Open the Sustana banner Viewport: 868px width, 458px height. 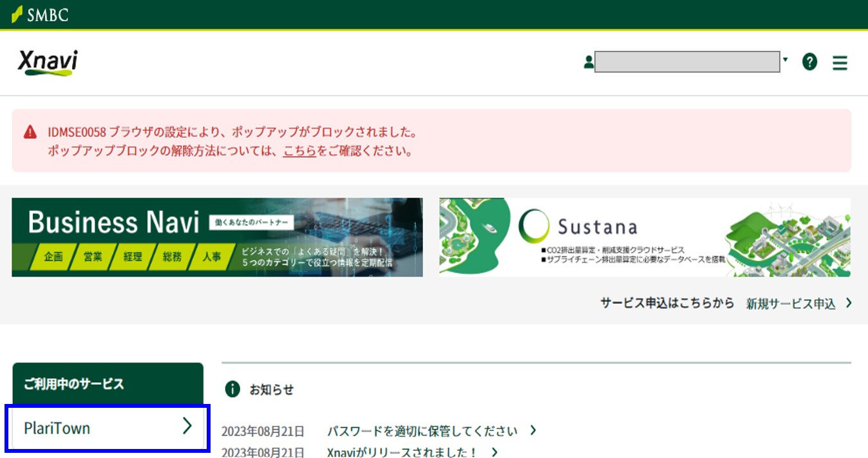(645, 237)
